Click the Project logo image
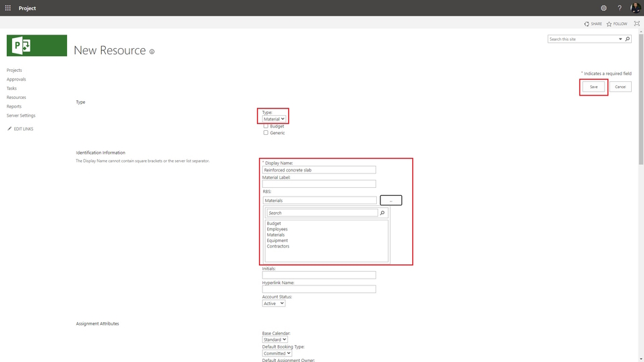The image size is (644, 362). point(37,45)
